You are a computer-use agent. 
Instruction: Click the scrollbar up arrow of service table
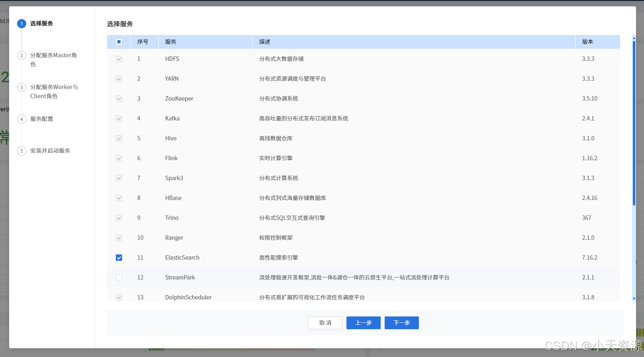click(x=634, y=38)
